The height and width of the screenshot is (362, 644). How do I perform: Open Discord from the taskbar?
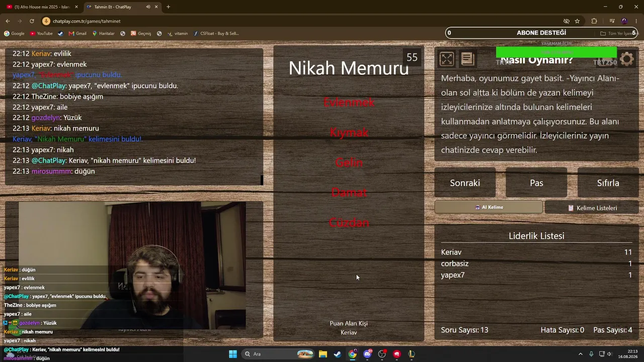point(367,354)
